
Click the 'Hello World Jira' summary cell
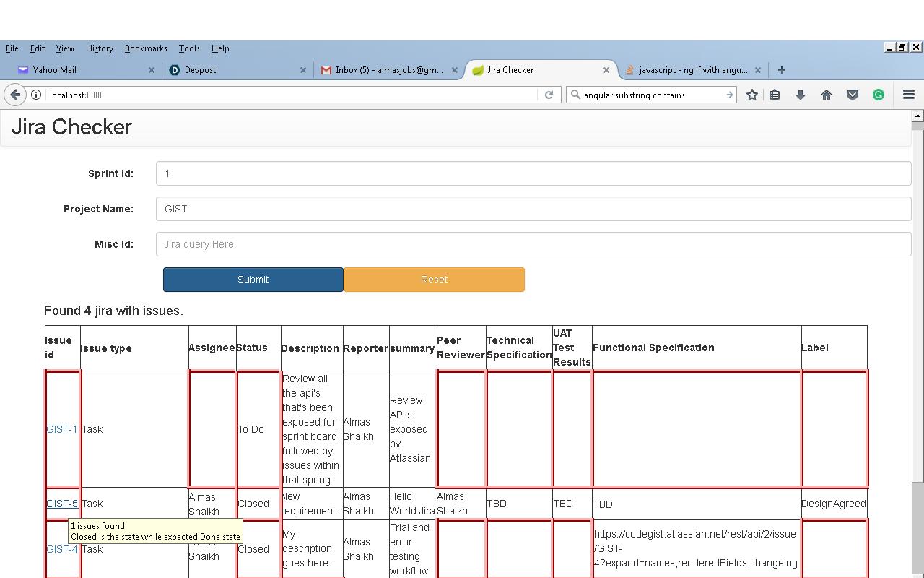click(x=412, y=504)
